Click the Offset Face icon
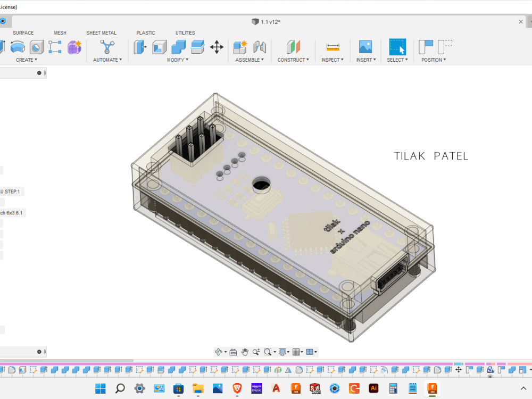Image resolution: width=532 pixels, height=399 pixels. [x=197, y=47]
